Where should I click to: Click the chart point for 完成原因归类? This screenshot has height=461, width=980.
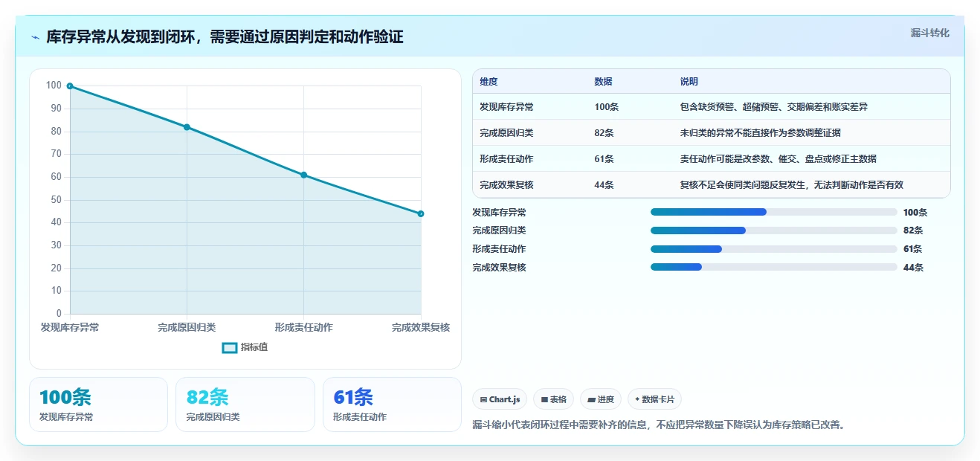point(187,127)
